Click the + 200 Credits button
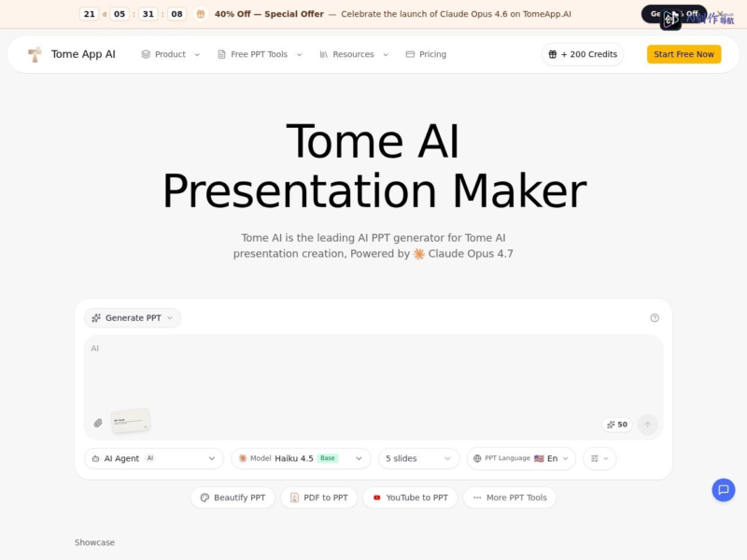747x560 pixels. pyautogui.click(x=583, y=54)
